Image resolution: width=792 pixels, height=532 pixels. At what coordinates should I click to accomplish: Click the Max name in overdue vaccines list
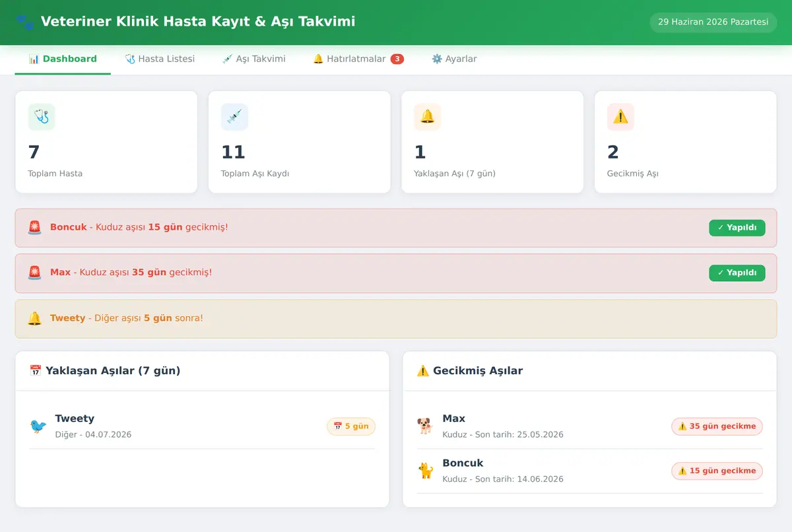coord(454,418)
